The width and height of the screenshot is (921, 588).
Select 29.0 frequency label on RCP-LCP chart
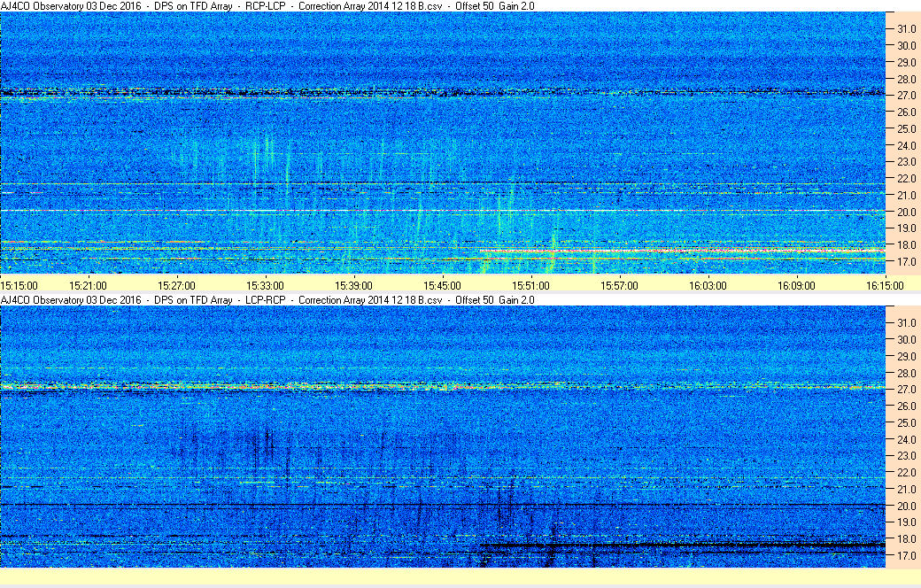pos(906,62)
